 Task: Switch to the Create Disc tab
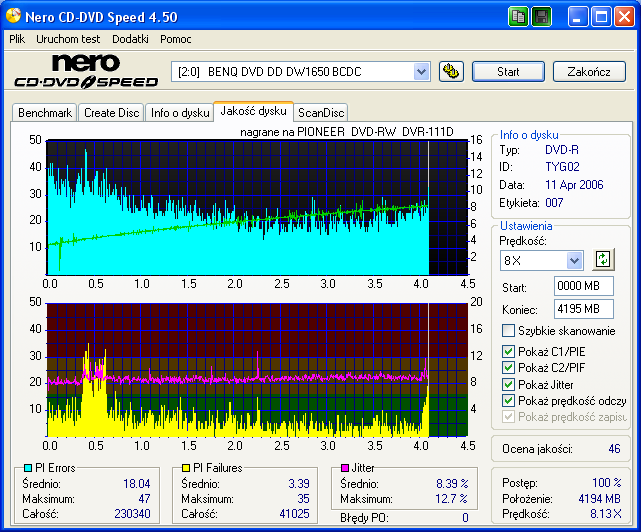[112, 112]
